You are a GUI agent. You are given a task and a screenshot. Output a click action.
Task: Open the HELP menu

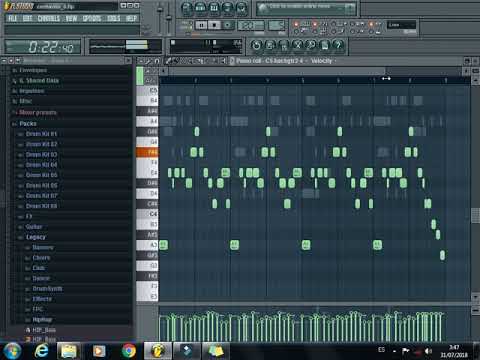point(131,18)
